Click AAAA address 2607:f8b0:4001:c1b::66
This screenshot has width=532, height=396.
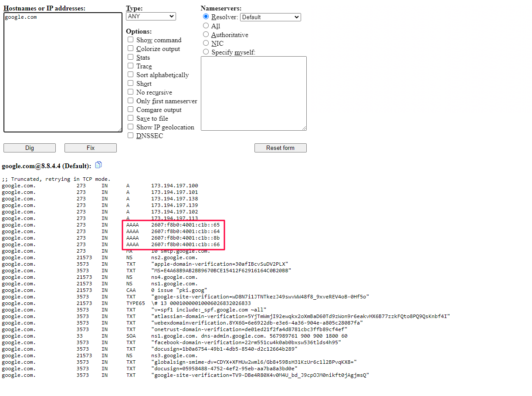(186, 244)
